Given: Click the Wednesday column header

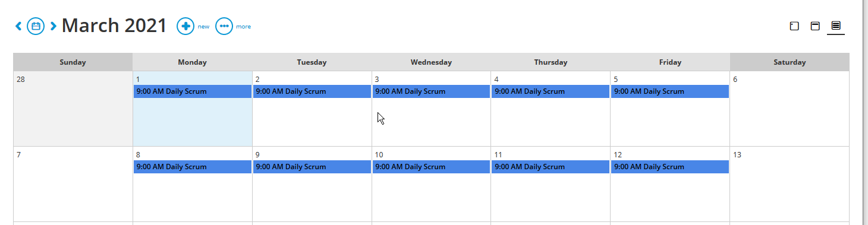Looking at the screenshot, I should point(431,62).
